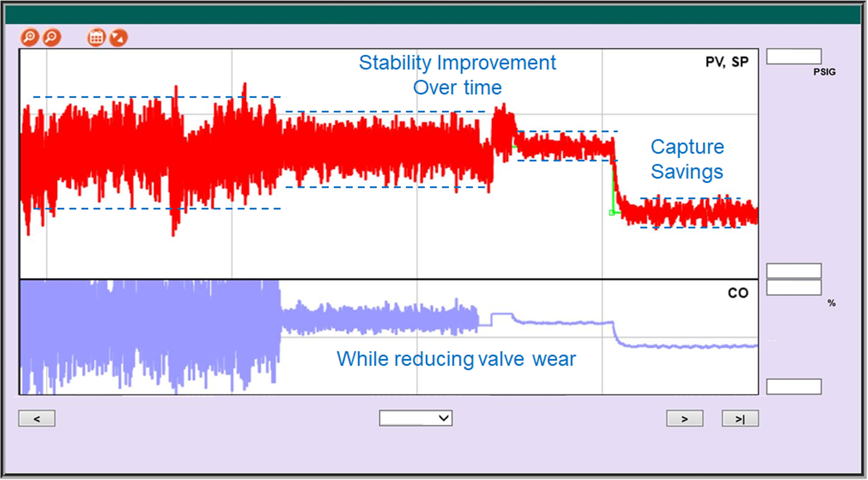Click the lower CO percent limit field

(793, 387)
